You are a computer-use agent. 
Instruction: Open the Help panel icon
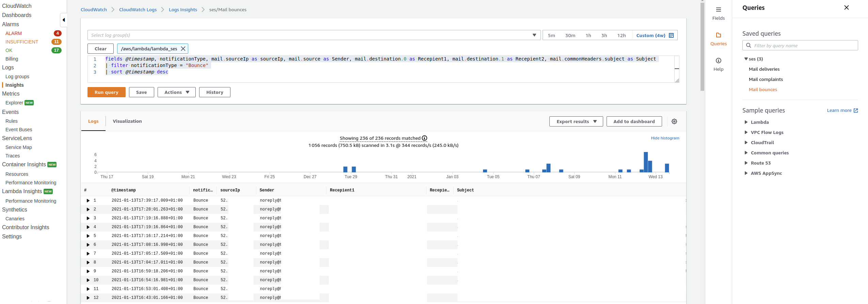(718, 61)
